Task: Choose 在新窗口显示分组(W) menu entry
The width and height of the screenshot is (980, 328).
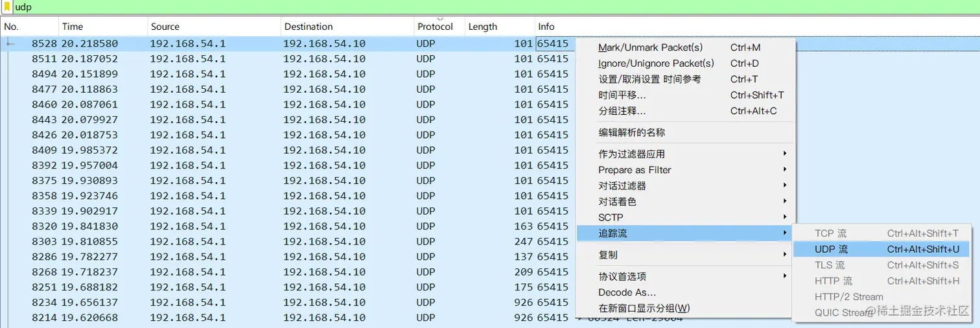Action: click(685, 308)
